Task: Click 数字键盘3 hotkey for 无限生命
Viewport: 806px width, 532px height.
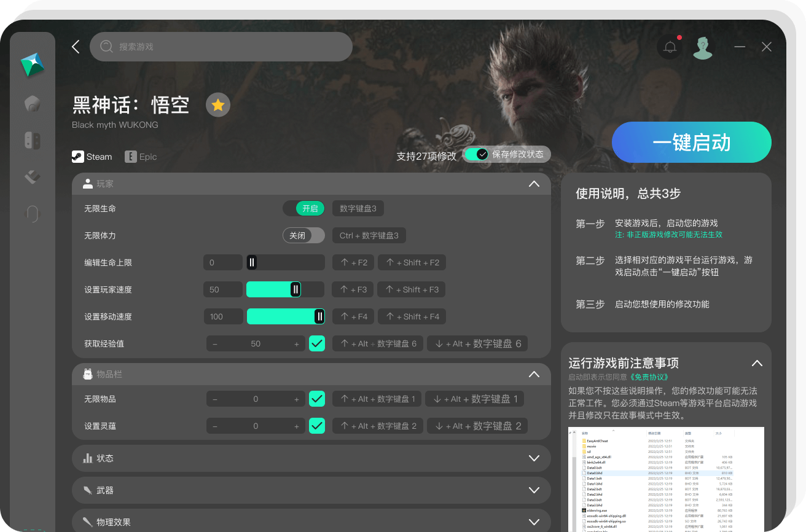Action: pyautogui.click(x=358, y=208)
